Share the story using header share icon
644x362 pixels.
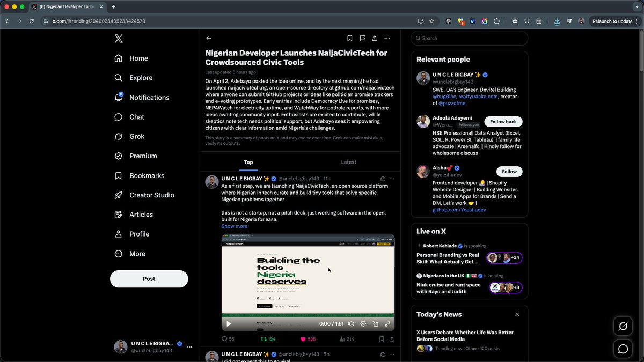tap(375, 38)
